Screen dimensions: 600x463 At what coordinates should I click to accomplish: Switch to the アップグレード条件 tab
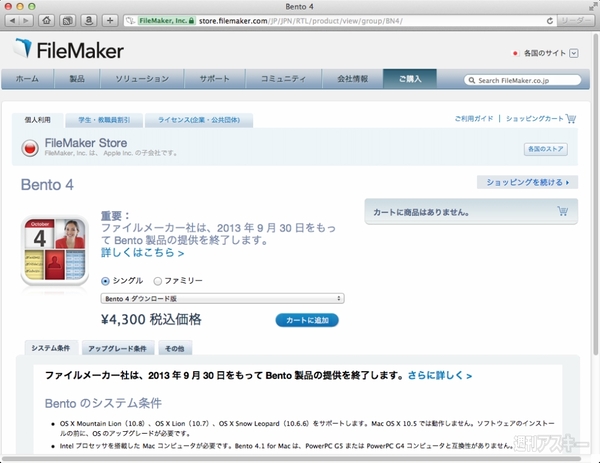[x=117, y=348]
